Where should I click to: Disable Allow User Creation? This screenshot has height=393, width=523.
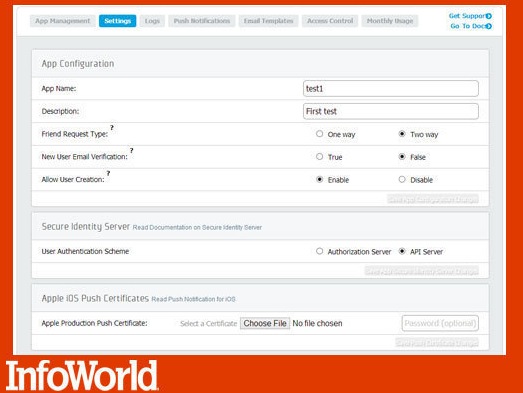[x=402, y=179]
